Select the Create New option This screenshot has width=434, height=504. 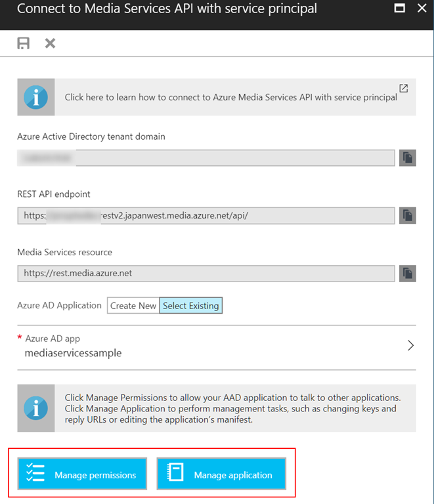click(x=133, y=306)
